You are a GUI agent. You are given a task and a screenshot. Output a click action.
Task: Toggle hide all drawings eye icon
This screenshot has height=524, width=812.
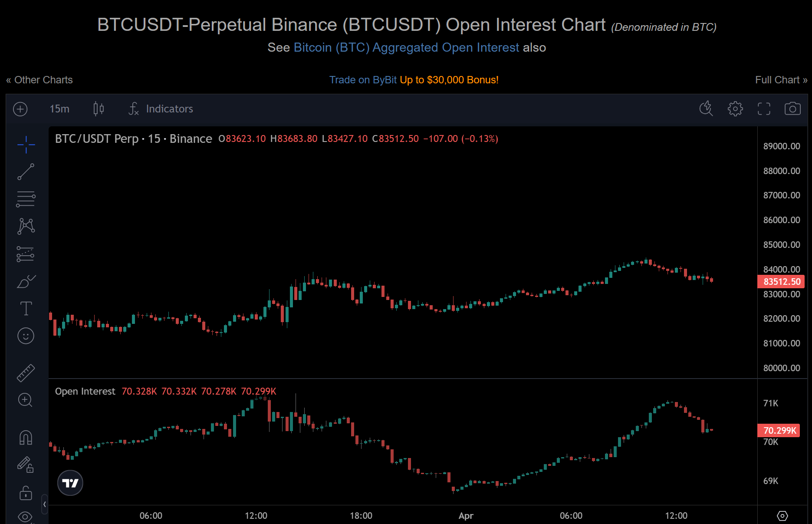pos(25,517)
